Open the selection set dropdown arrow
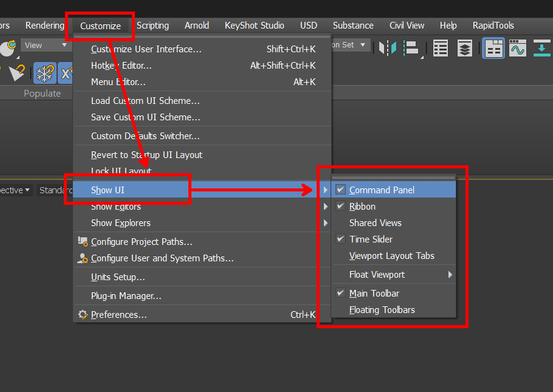Viewport: 553px width, 392px height. tap(363, 45)
